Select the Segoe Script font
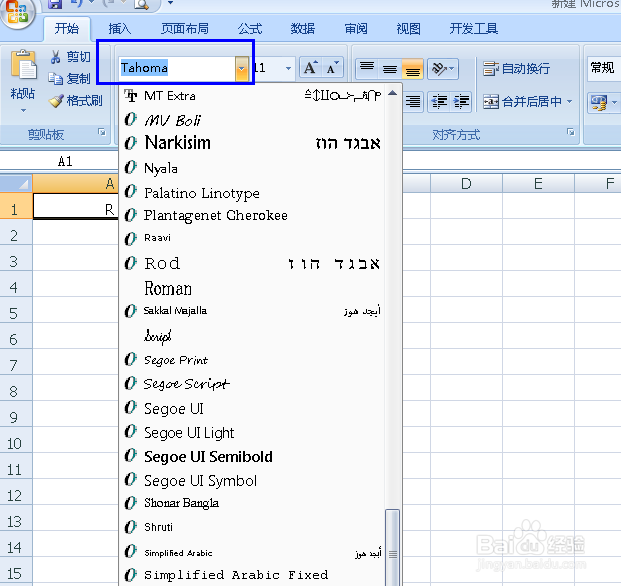 point(252,384)
